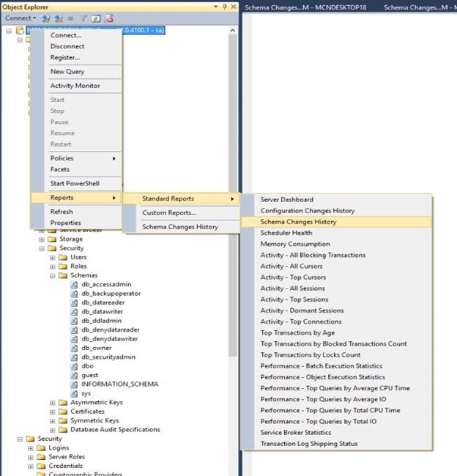Image resolution: width=457 pixels, height=476 pixels.
Task: Open Activity - All Blocking Transactions report
Action: point(336,255)
